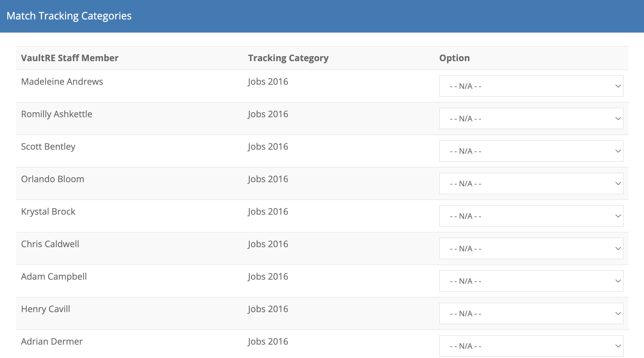
Task: Click Jobs 2016 in Henry Cavill's row
Action: tap(268, 309)
